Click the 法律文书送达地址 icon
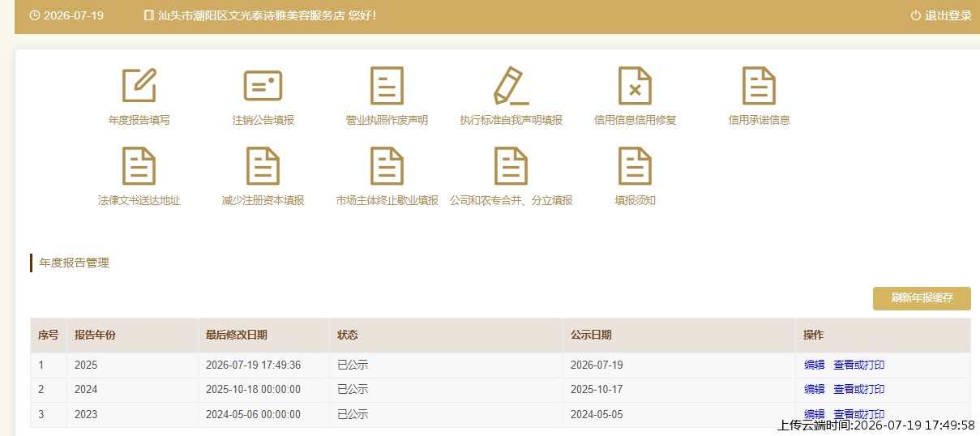This screenshot has width=980, height=436. point(139,166)
